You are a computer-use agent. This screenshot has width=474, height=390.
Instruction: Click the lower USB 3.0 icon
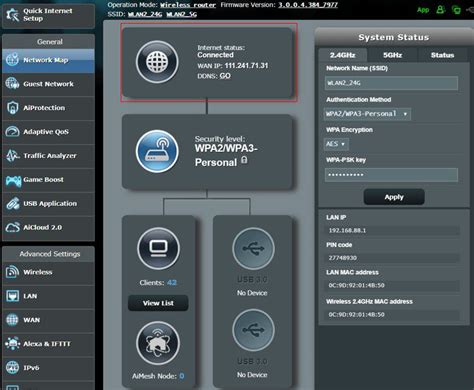pos(253,330)
